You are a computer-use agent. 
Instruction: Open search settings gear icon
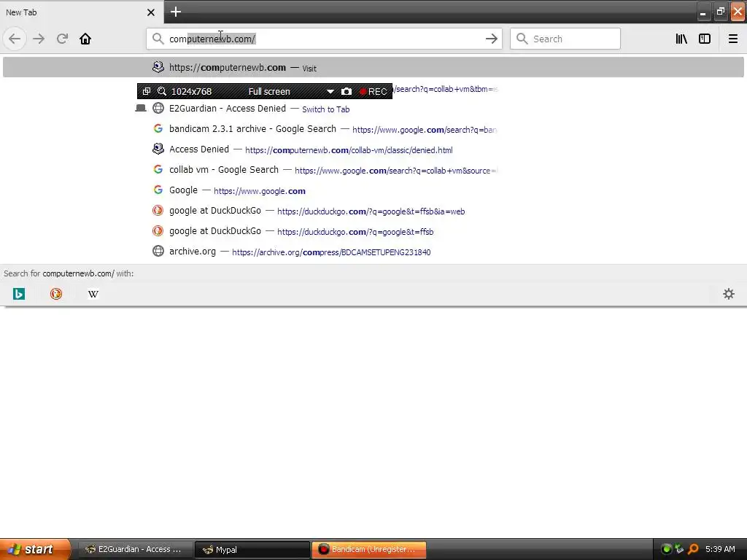[x=729, y=294]
